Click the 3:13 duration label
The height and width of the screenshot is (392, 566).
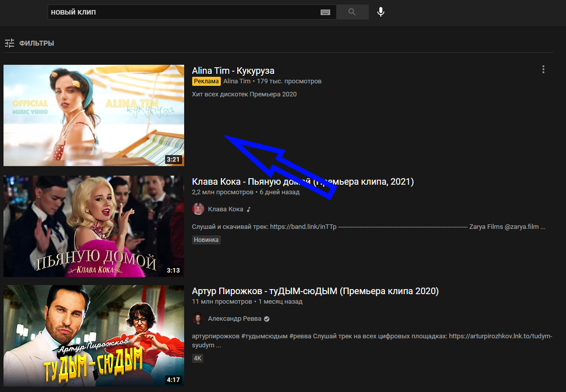(173, 271)
